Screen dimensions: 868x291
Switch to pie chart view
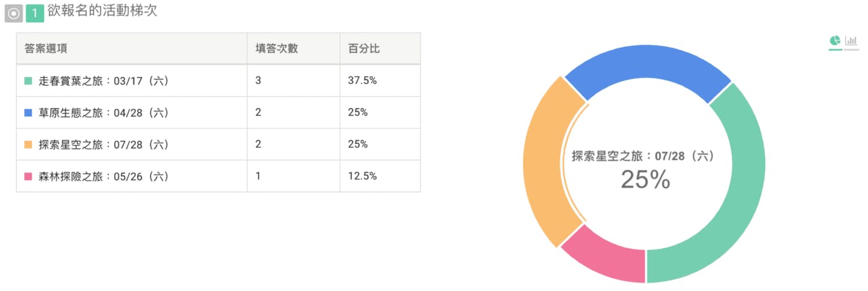pos(835,41)
